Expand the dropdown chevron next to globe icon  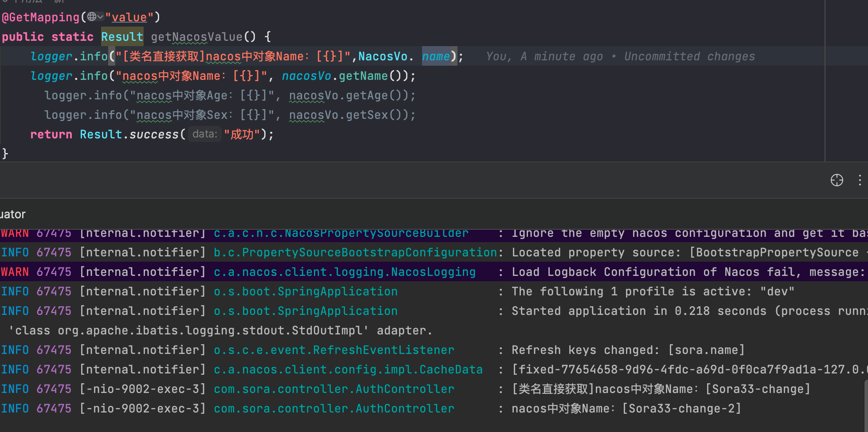(101, 17)
